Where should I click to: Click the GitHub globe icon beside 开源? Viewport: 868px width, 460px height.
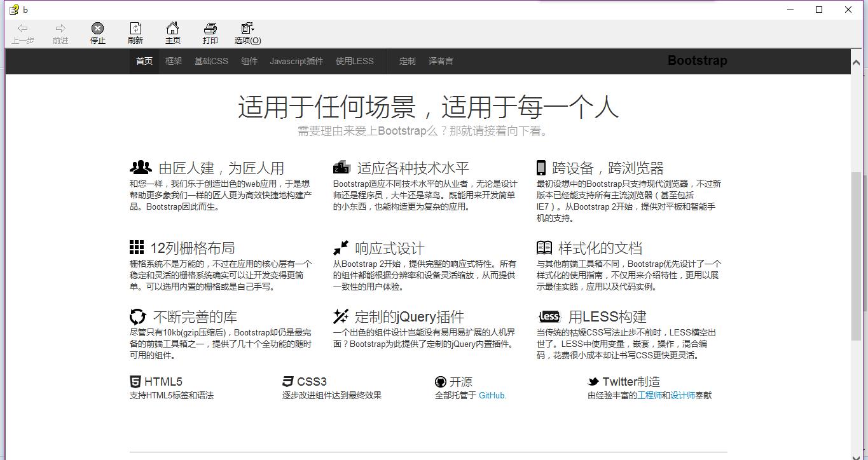(440, 381)
